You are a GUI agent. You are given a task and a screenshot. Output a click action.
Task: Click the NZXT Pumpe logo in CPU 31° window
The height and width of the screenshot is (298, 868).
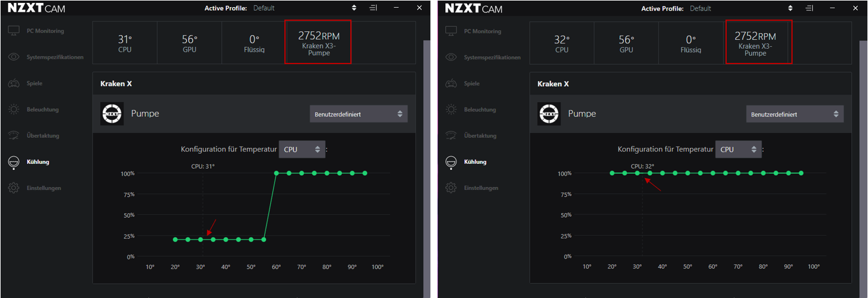pos(112,113)
